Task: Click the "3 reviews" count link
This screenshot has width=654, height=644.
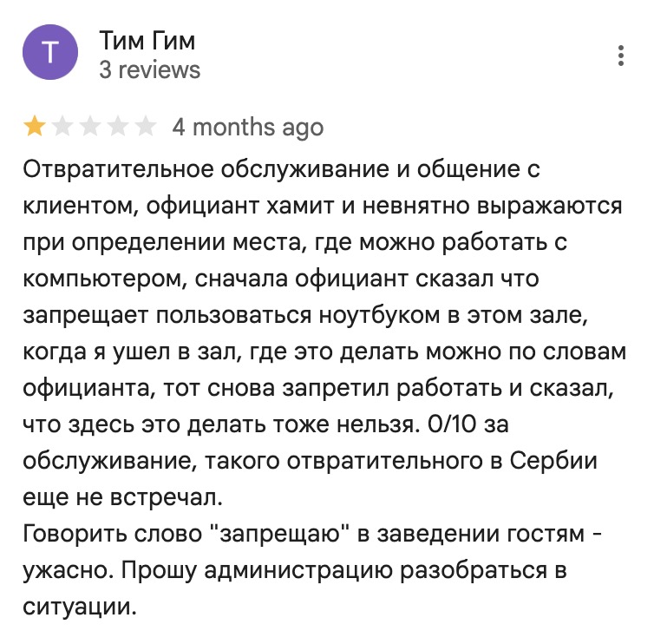Action: click(150, 69)
